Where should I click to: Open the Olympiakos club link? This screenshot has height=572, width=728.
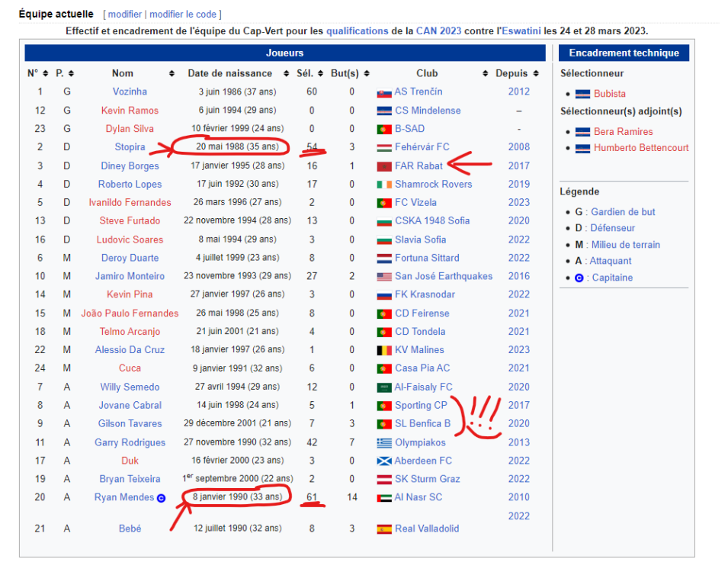tap(420, 442)
